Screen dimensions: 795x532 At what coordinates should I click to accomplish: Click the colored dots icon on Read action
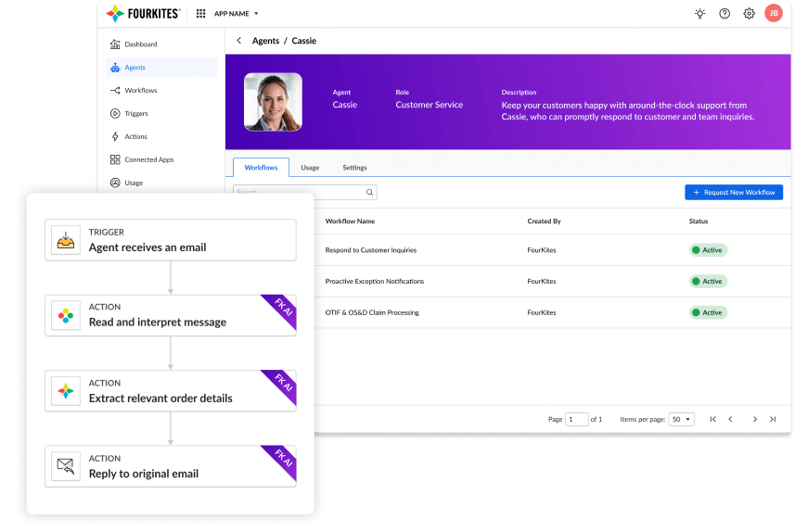click(66, 316)
